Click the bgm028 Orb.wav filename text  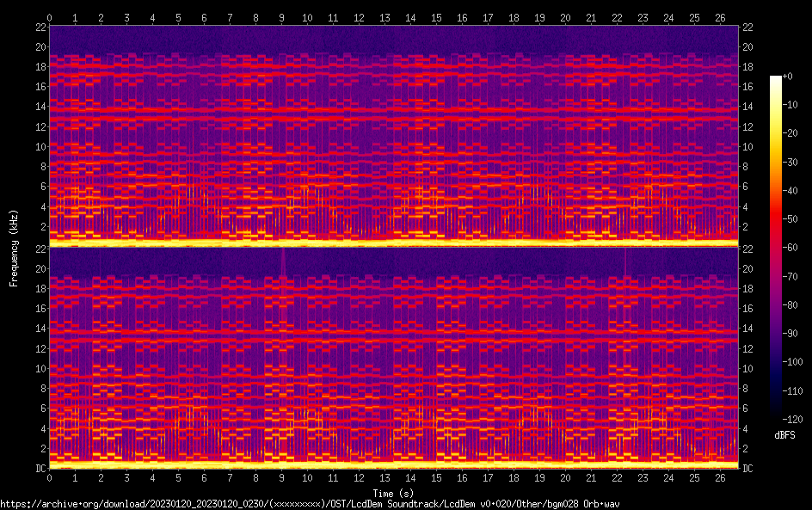point(584,504)
